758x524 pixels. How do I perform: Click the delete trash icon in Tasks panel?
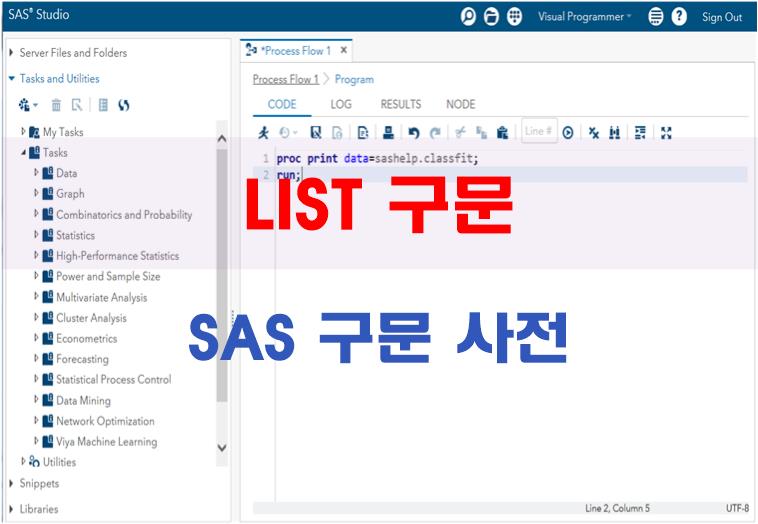tap(56, 105)
